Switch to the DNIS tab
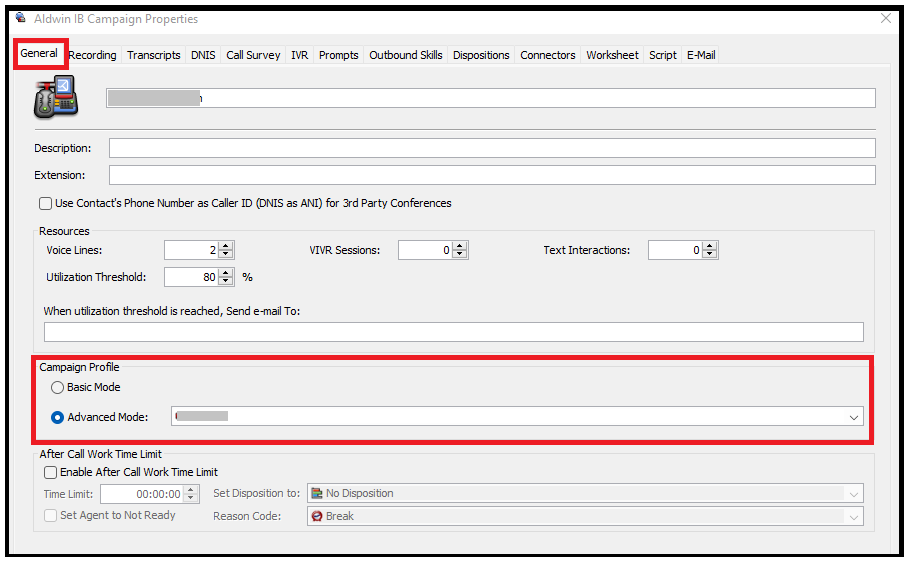This screenshot has height=562, width=909. coord(203,55)
